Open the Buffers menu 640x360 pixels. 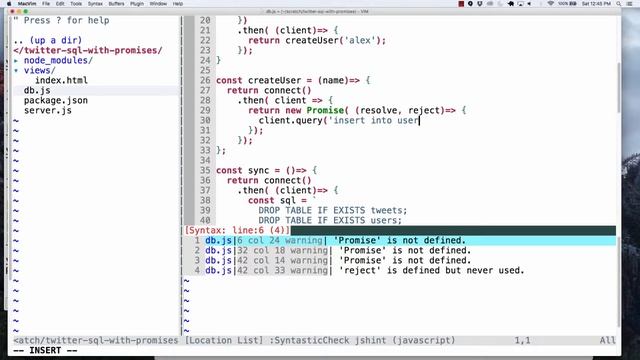tap(116, 4)
